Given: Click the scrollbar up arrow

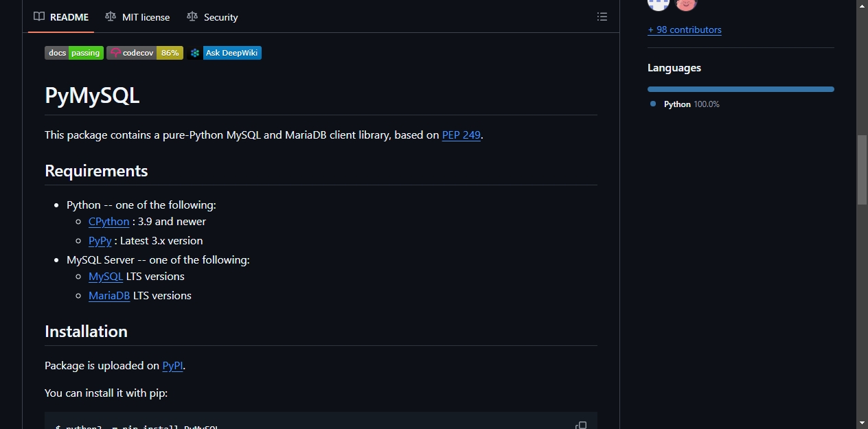Looking at the screenshot, I should click(x=862, y=5).
